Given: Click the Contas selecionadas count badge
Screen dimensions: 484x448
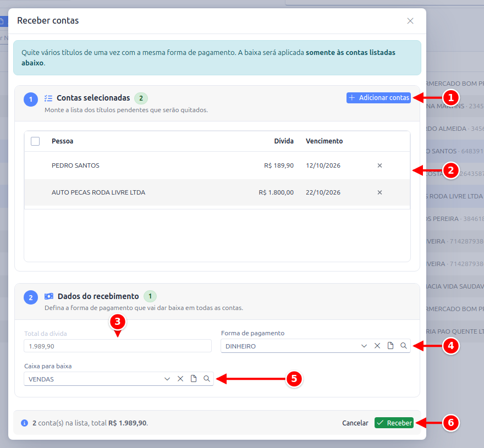Looking at the screenshot, I should point(141,98).
